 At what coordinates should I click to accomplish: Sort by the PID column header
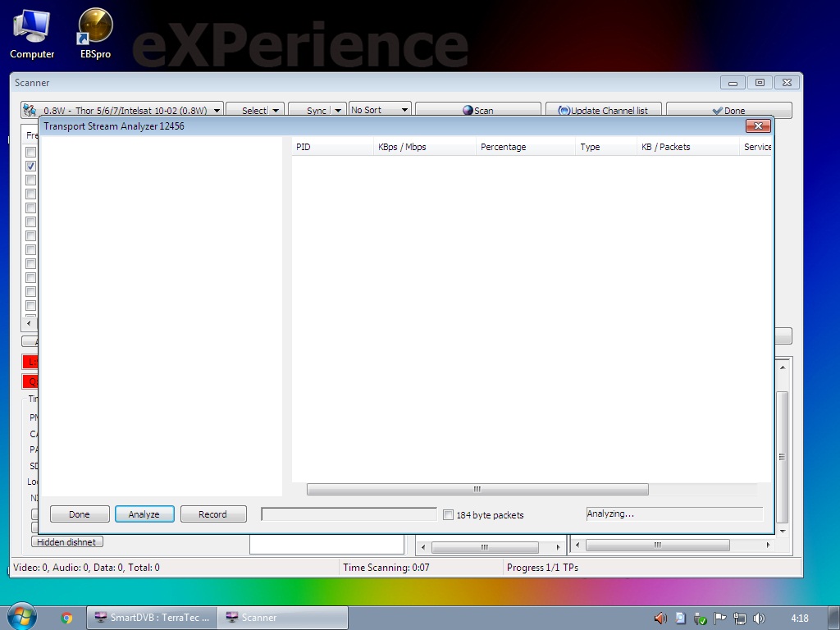332,147
